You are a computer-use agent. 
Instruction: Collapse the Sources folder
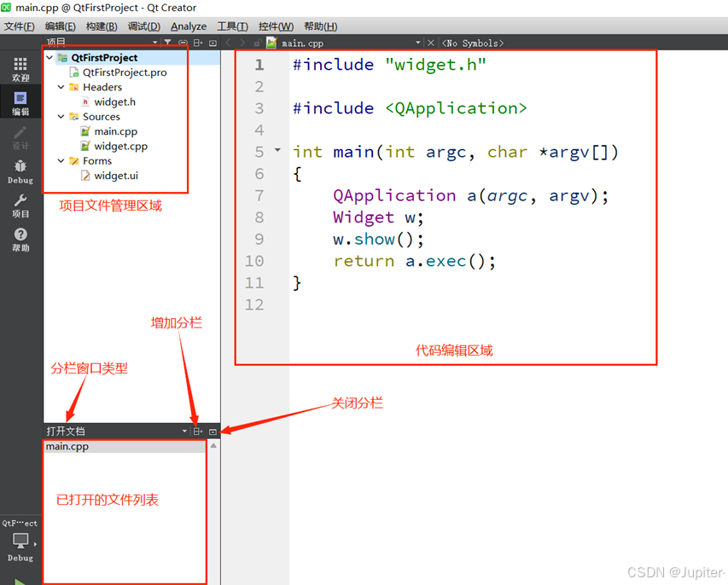click(x=61, y=117)
